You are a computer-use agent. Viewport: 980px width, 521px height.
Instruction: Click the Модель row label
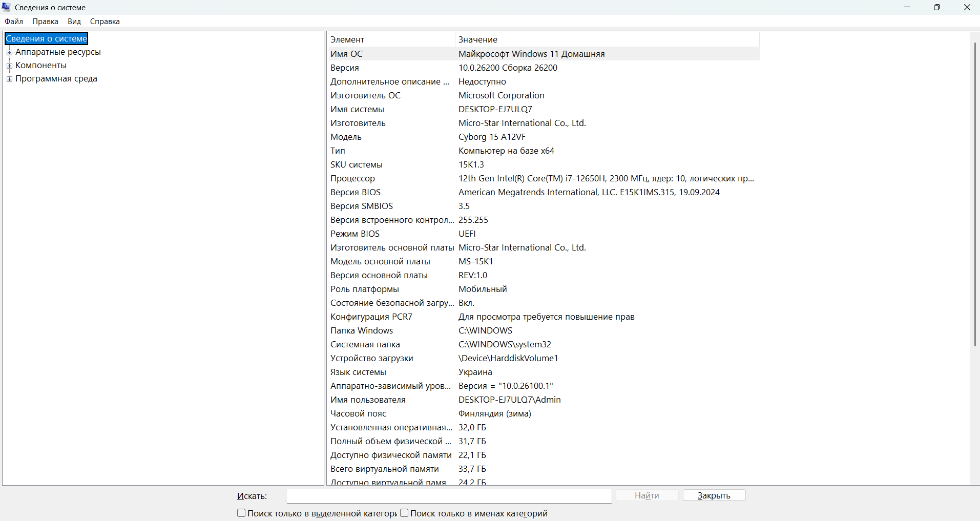(x=346, y=137)
